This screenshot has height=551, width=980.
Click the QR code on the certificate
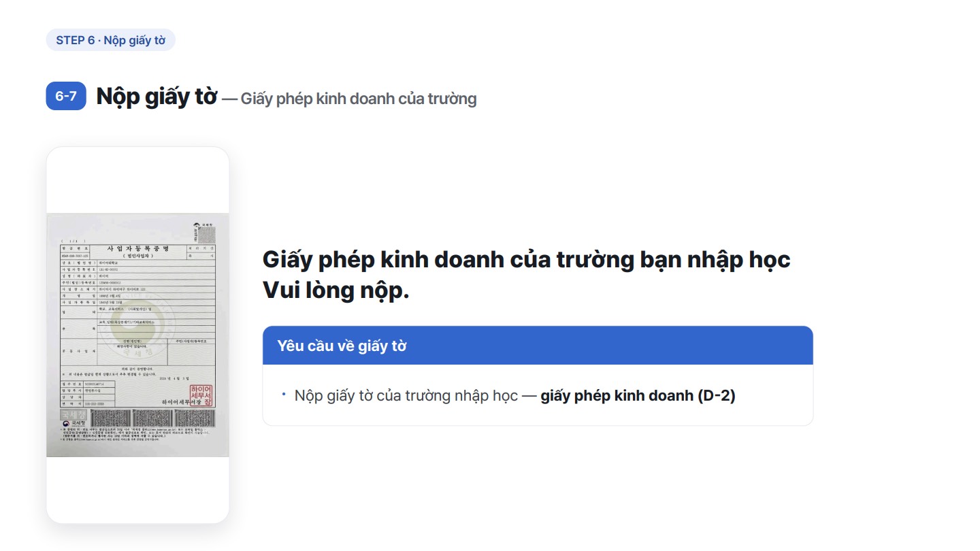(206, 235)
